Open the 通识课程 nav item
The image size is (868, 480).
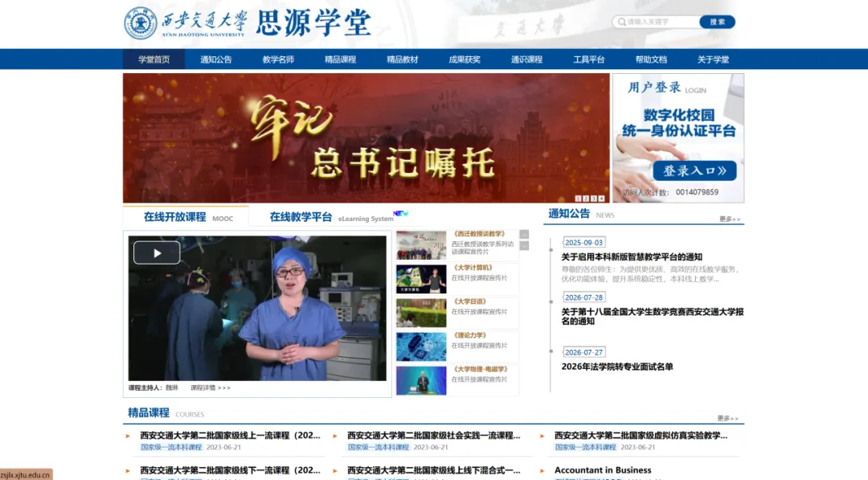[x=526, y=59]
